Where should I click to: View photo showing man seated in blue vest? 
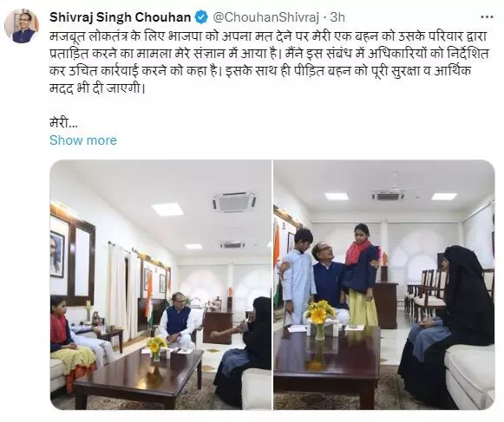[160, 285]
